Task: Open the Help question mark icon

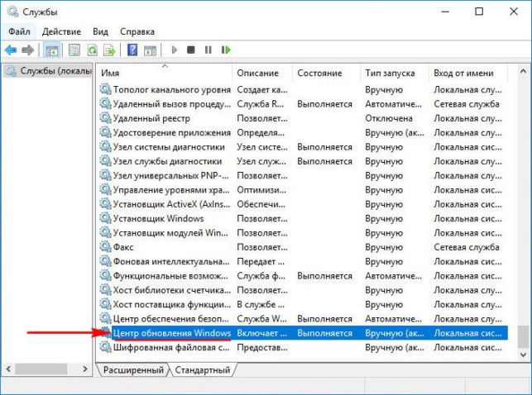Action: [x=132, y=50]
